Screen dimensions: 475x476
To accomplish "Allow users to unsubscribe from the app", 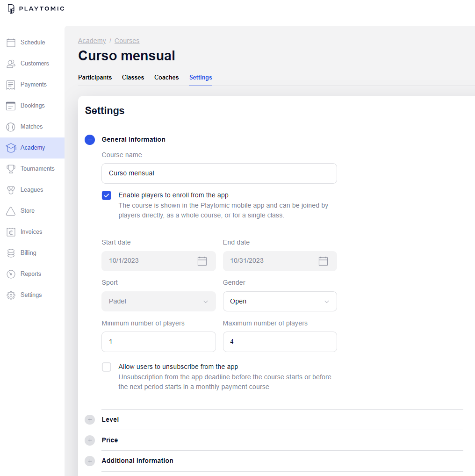I will tap(106, 367).
